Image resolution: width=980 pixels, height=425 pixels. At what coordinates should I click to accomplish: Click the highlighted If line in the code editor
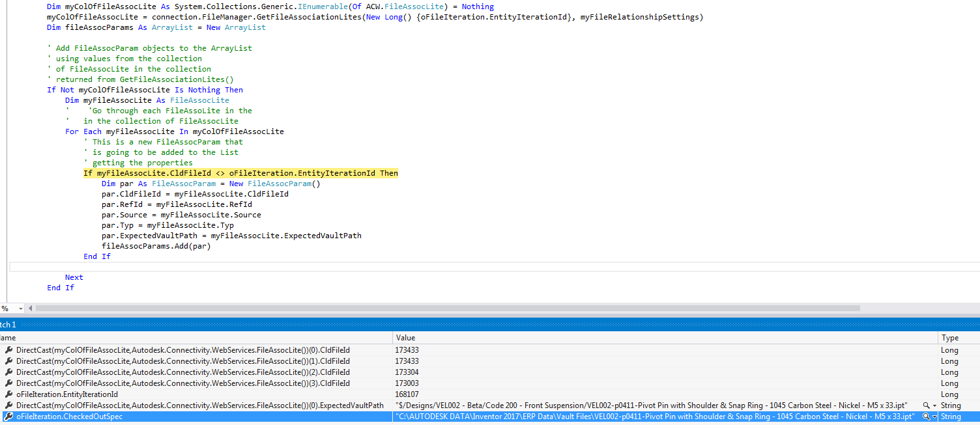point(240,172)
